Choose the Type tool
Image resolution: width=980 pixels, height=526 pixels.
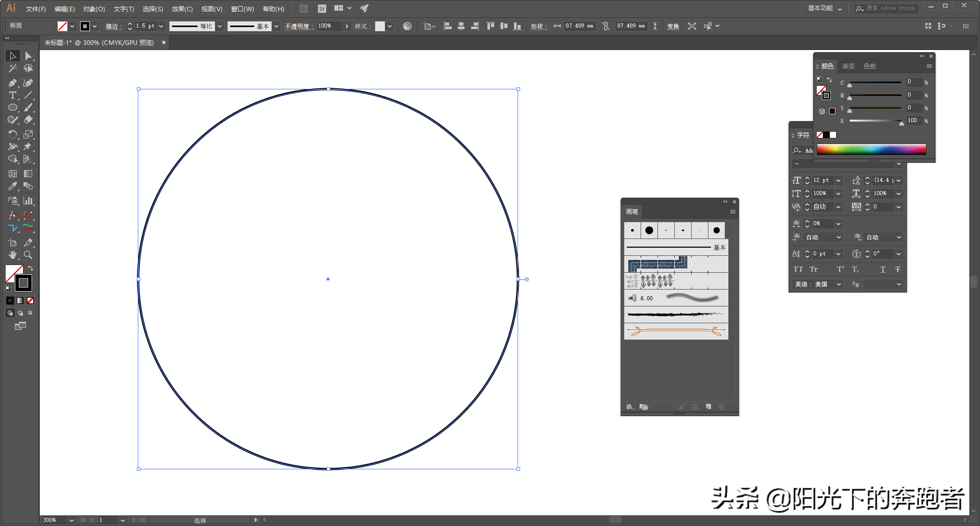point(13,95)
